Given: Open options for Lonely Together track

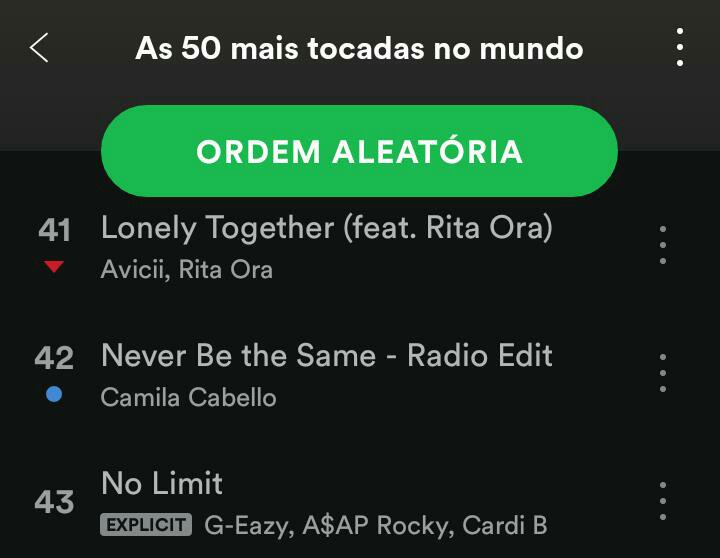Looking at the screenshot, I should pos(663,245).
